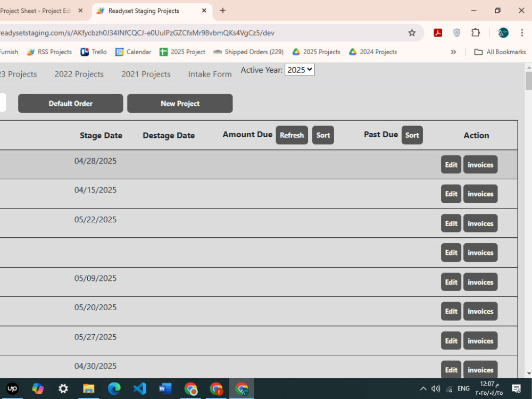Open the Adobe Acrobat extension icon
532x399 pixels.
pos(438,33)
